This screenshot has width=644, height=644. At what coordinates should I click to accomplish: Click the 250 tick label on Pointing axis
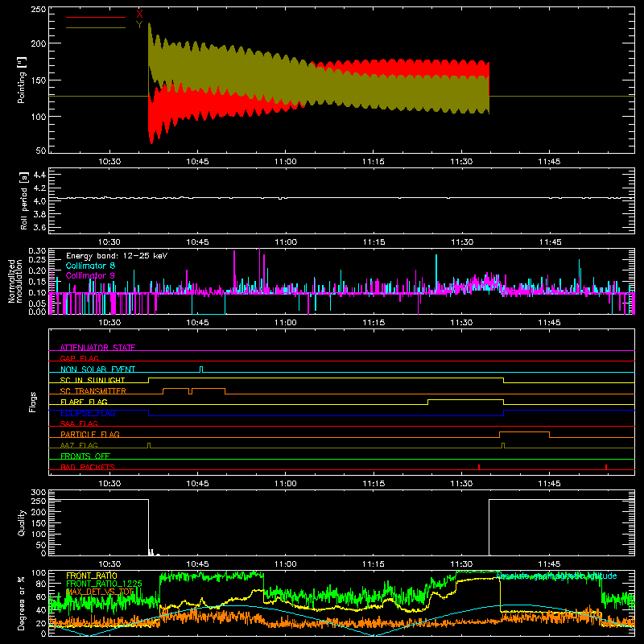point(38,9)
